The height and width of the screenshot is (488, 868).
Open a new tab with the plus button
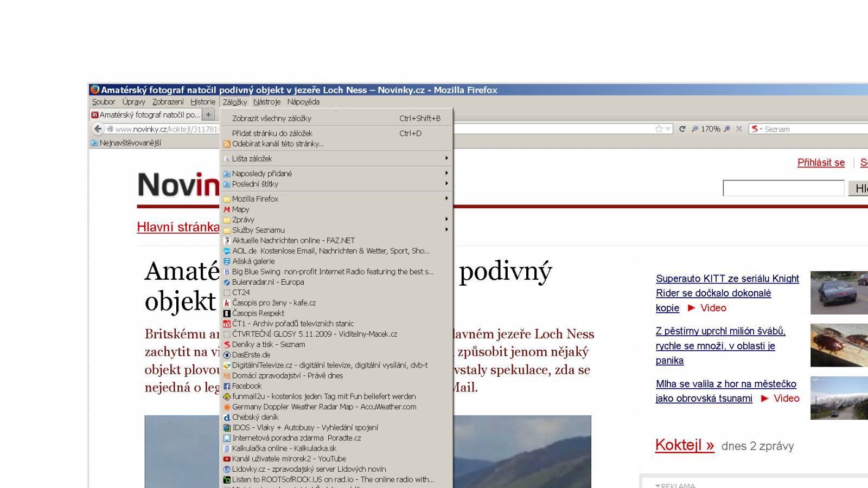click(x=208, y=115)
